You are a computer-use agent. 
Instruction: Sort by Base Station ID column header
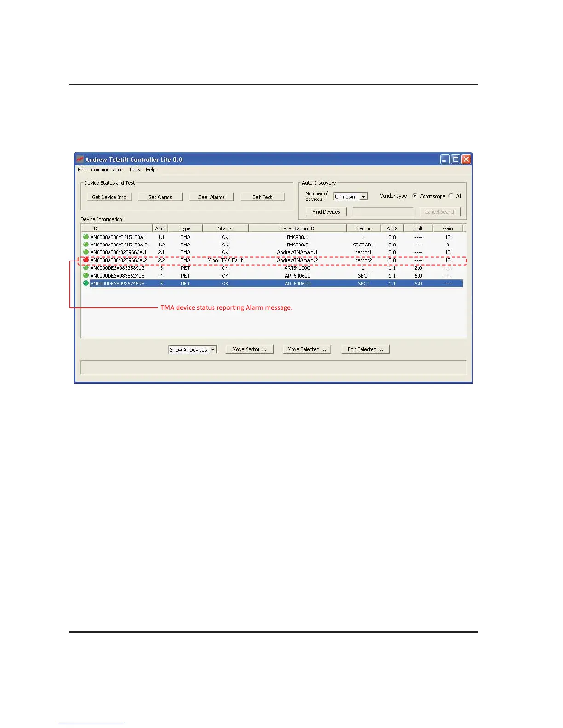click(298, 228)
